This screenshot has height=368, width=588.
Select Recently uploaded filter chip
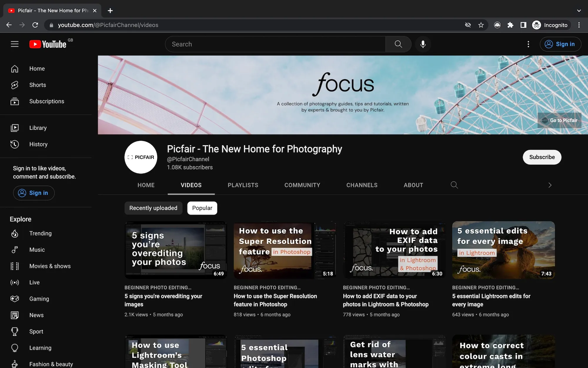(x=153, y=208)
